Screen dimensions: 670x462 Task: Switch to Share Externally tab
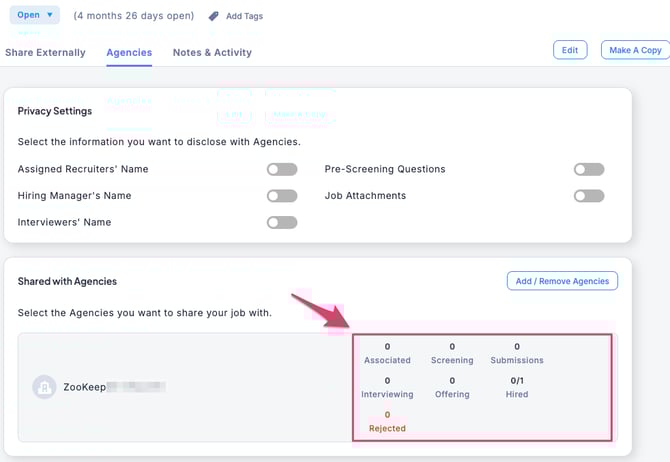pyautogui.click(x=45, y=52)
